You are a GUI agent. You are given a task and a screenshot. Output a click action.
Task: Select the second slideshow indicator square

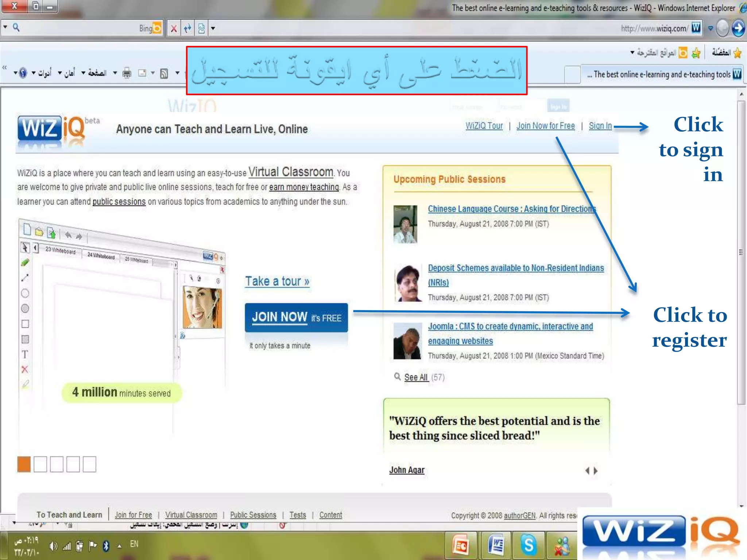(40, 464)
